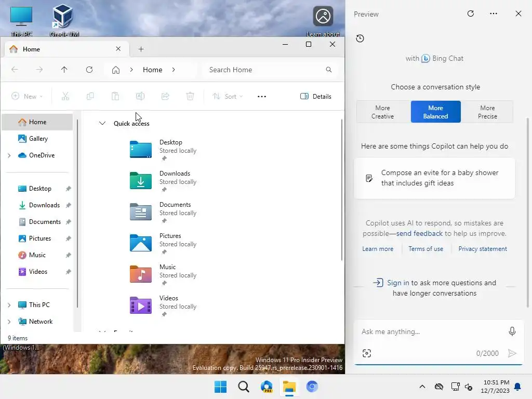Select This PC desktop icon
The image size is (532, 399).
click(x=21, y=20)
